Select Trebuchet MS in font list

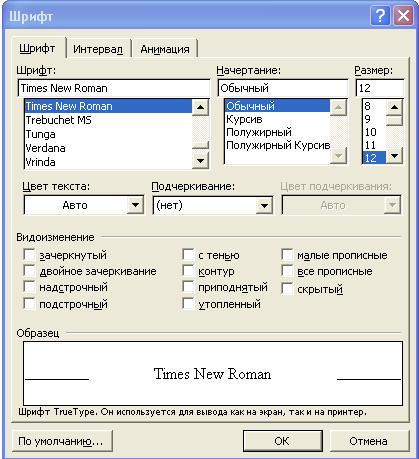(108, 120)
